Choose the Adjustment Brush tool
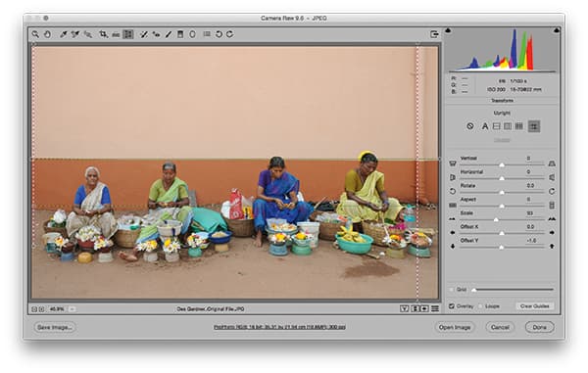Screen dimensions: 588x373 (x=169, y=34)
